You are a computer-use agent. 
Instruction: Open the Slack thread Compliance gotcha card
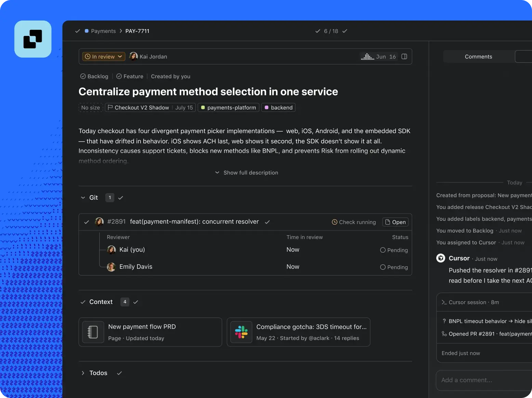click(298, 332)
